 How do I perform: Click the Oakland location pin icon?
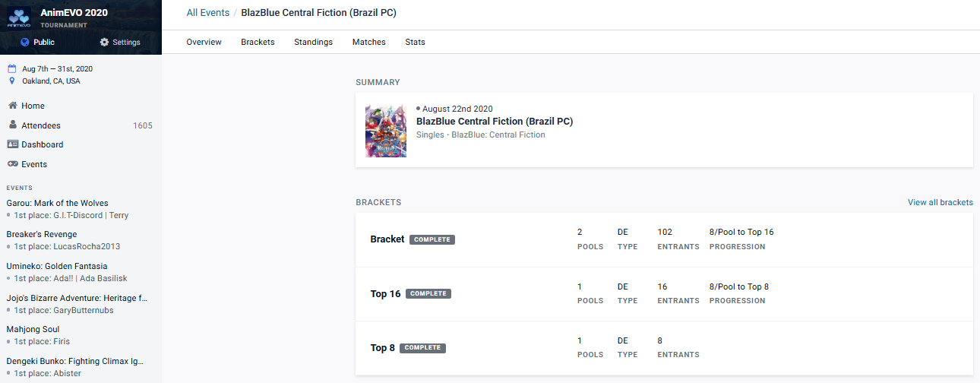pyautogui.click(x=12, y=81)
